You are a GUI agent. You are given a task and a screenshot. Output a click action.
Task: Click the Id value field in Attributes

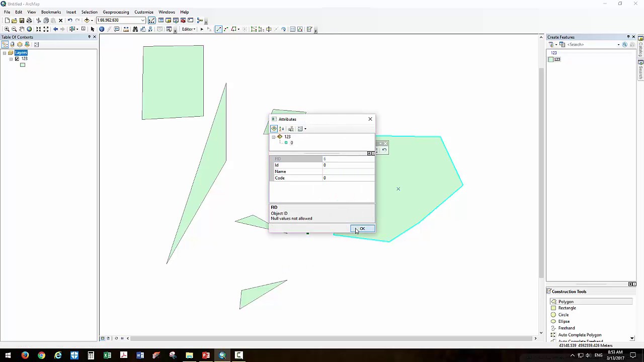[349, 165]
